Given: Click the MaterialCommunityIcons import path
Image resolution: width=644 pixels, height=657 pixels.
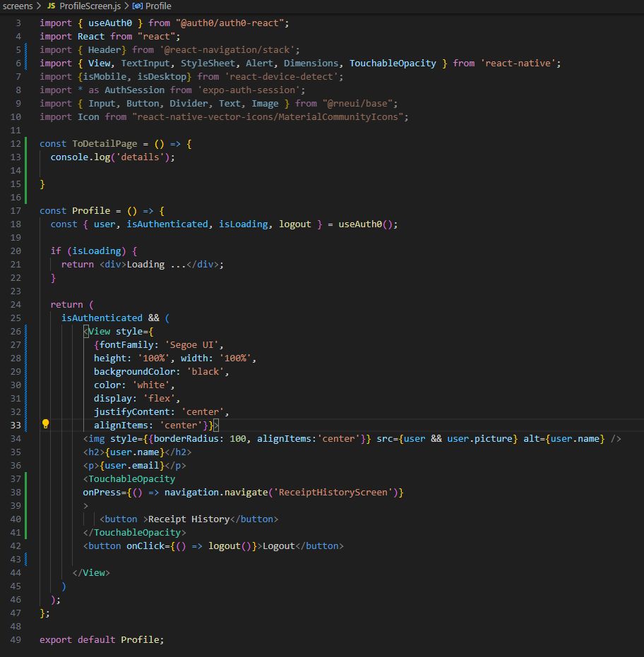Looking at the screenshot, I should [x=268, y=117].
